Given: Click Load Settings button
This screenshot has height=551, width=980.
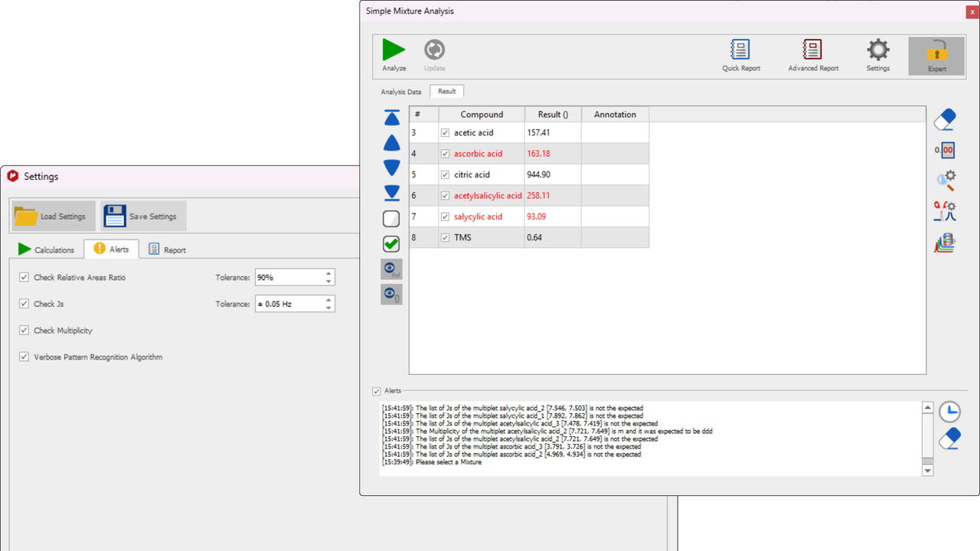Looking at the screenshot, I should point(54,216).
